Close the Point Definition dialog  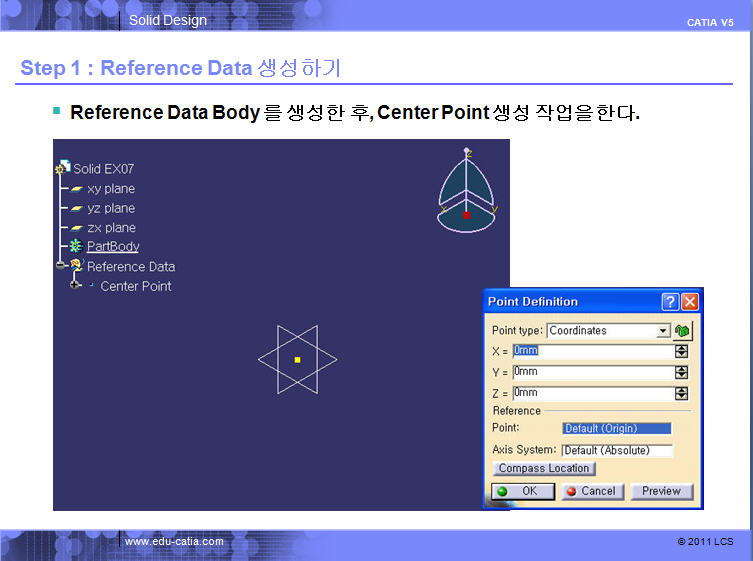690,302
